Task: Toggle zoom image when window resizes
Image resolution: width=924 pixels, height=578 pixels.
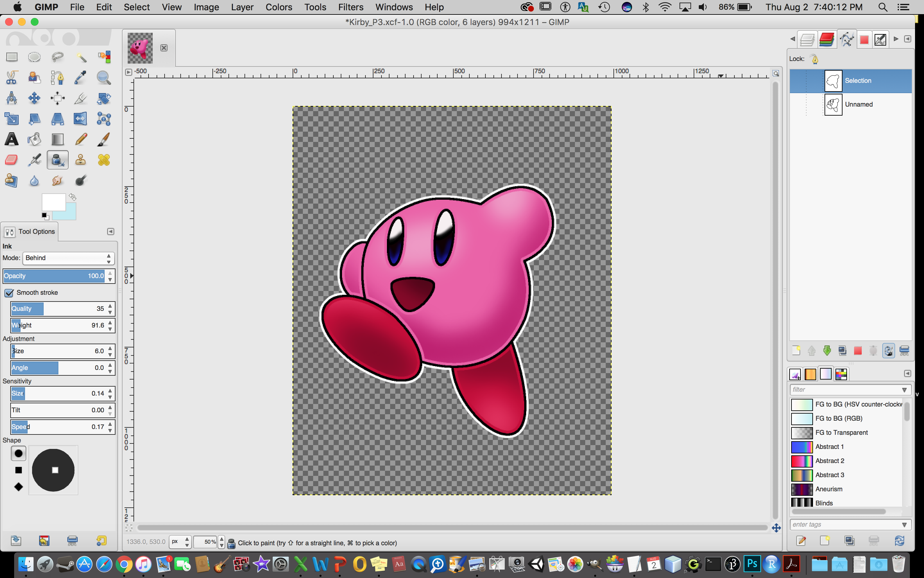Action: [775, 73]
